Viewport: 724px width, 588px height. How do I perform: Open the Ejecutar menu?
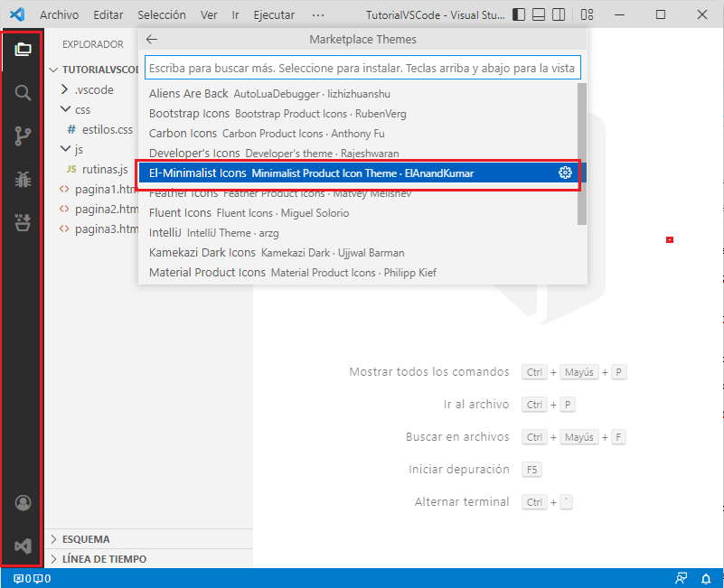click(x=274, y=15)
